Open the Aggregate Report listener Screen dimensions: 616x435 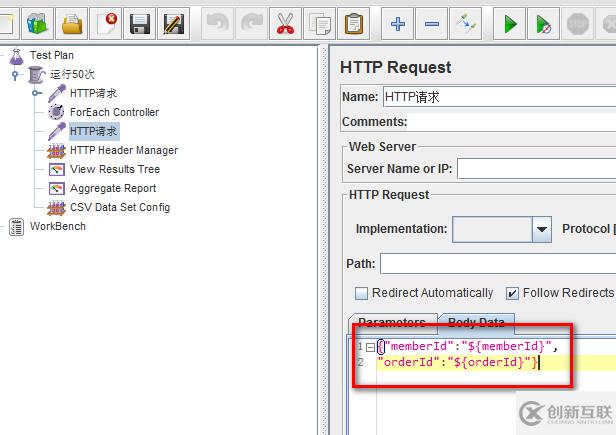click(113, 188)
